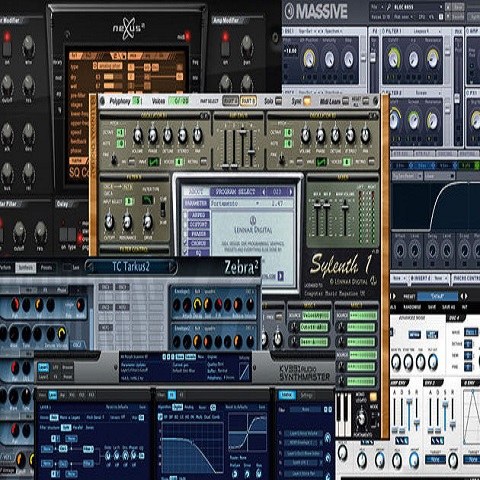The height and width of the screenshot is (480, 480).
Task: Select Part B in Sylenth1
Action: (x=248, y=101)
